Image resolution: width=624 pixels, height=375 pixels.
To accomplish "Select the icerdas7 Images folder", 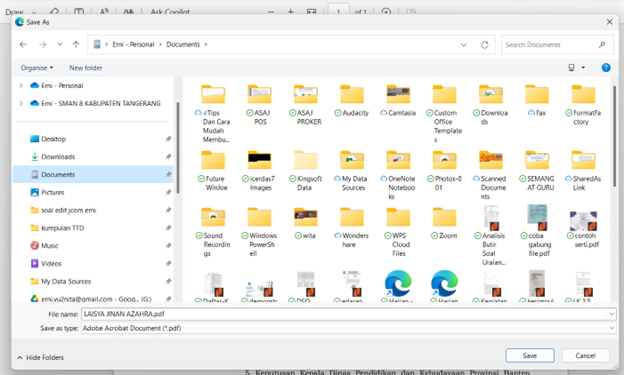I will click(x=259, y=171).
